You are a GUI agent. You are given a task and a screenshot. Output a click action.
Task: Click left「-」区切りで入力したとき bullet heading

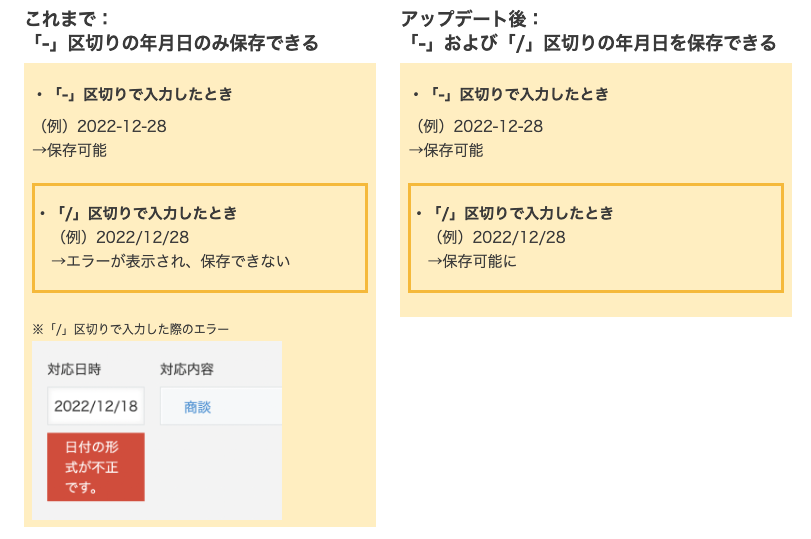(x=142, y=94)
